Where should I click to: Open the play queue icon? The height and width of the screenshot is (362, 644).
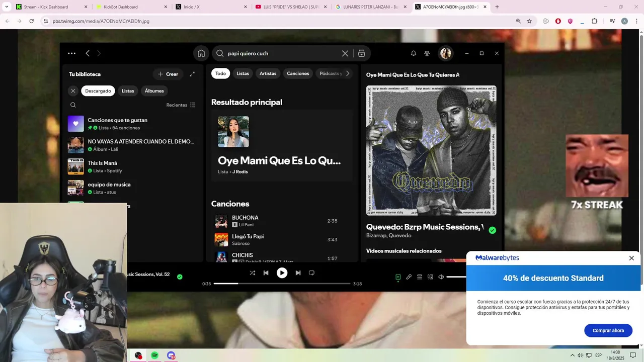tap(420, 277)
